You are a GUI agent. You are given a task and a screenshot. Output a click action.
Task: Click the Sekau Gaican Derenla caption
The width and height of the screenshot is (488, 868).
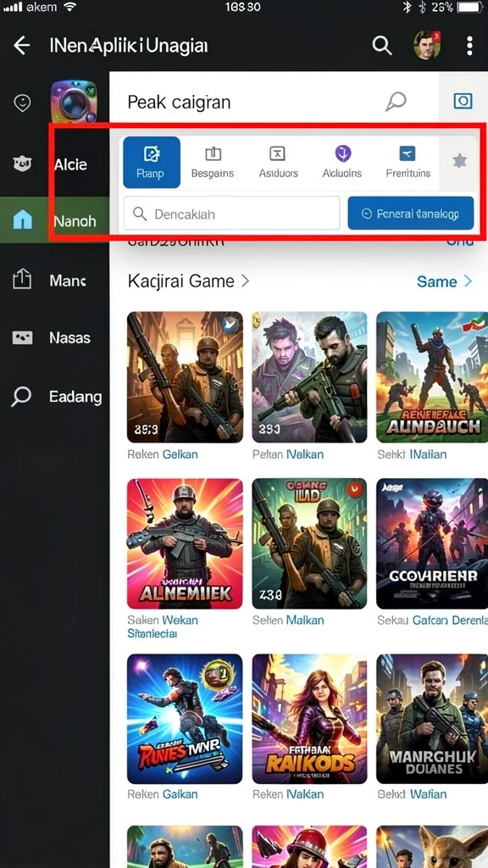pos(432,620)
